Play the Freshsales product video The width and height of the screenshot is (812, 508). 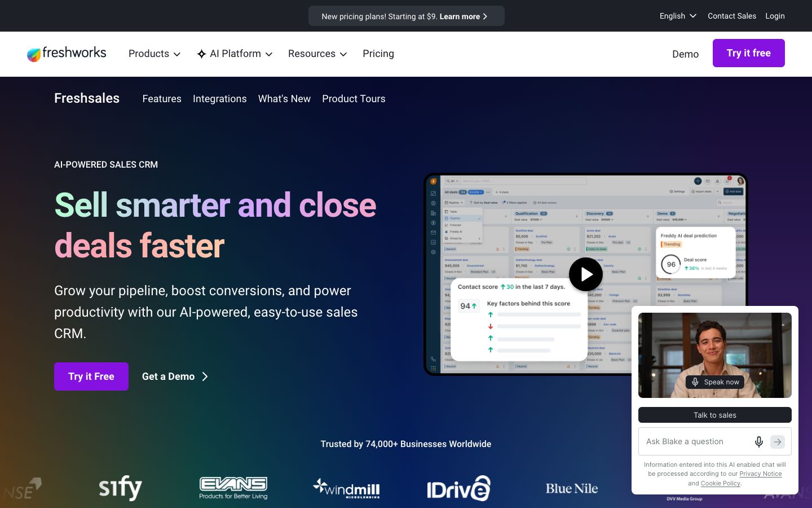point(586,274)
